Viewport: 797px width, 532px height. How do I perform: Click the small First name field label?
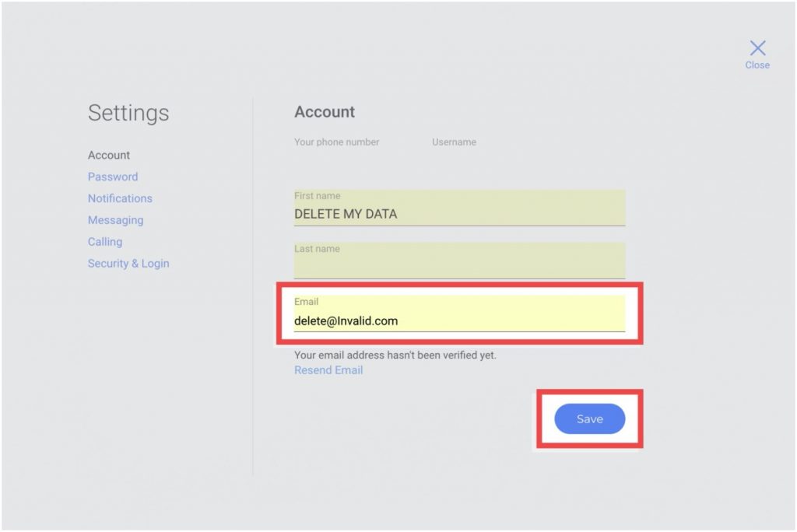[x=317, y=196]
